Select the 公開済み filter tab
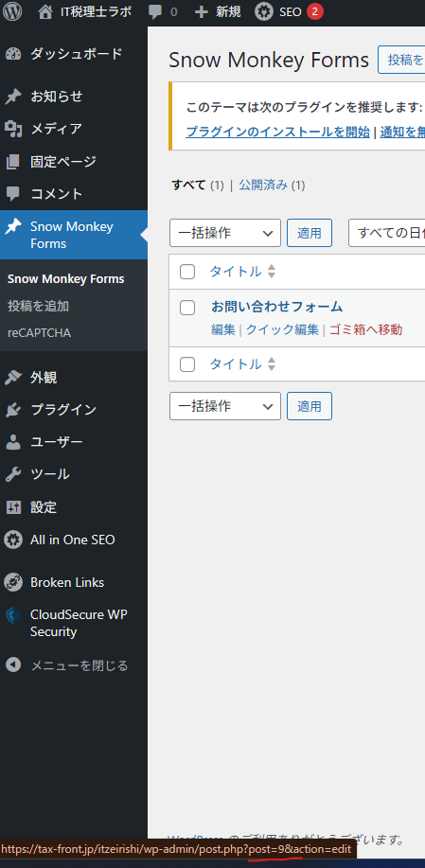 (263, 185)
